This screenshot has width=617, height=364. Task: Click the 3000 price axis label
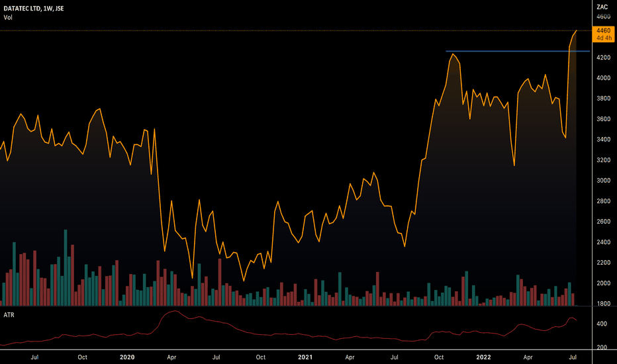pyautogui.click(x=603, y=181)
